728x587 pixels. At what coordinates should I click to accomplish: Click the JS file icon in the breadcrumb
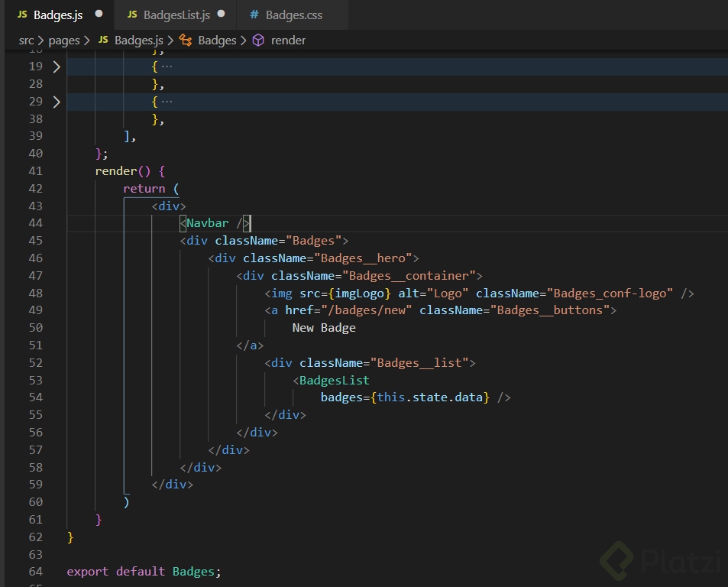(103, 41)
